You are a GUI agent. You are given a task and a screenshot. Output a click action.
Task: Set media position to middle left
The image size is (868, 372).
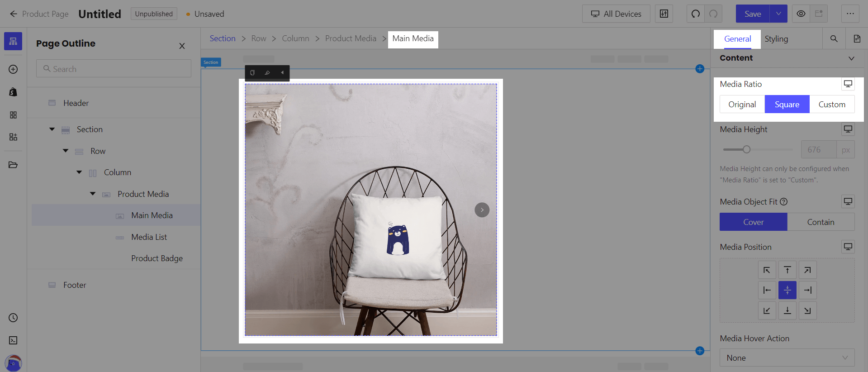click(x=767, y=290)
